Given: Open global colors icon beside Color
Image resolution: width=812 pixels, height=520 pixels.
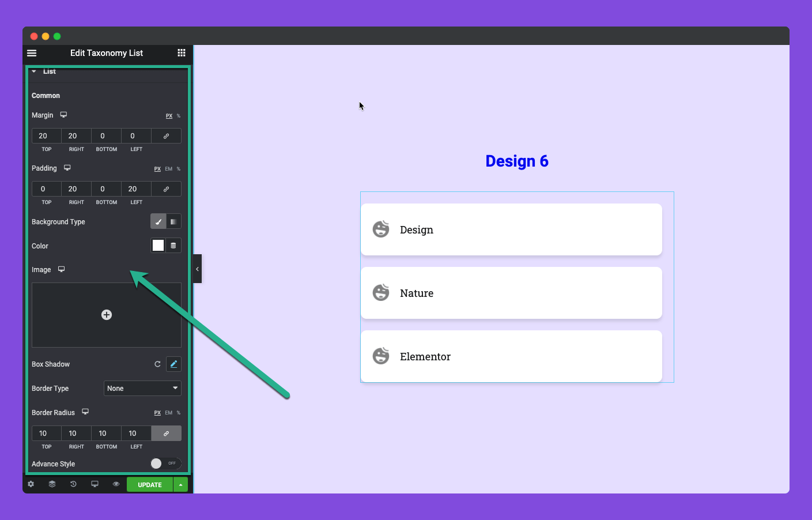Looking at the screenshot, I should [173, 246].
